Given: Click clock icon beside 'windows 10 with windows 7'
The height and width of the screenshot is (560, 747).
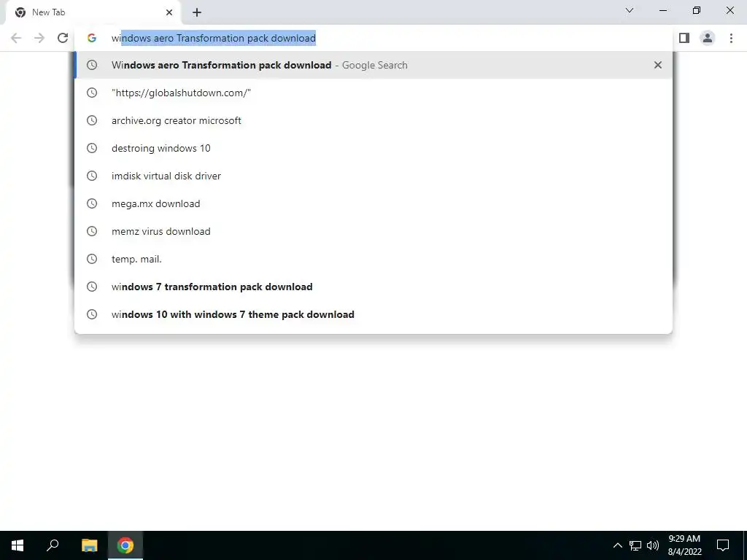Looking at the screenshot, I should 92,314.
